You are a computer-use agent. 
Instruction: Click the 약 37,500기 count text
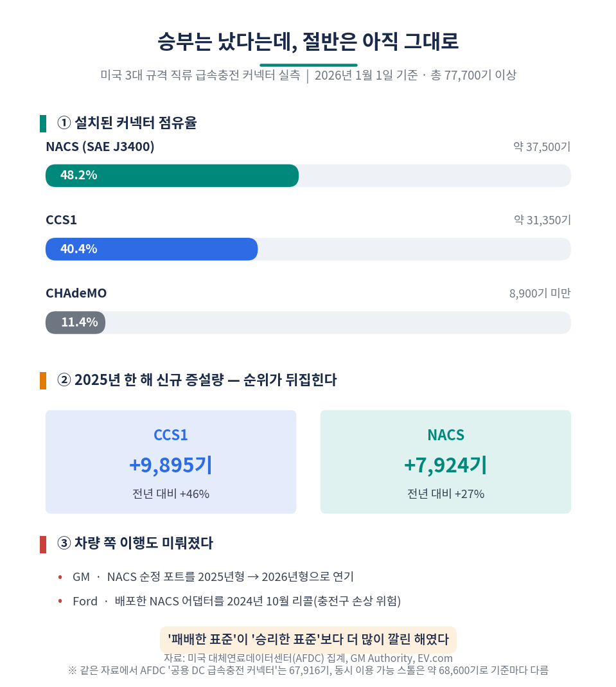(x=542, y=147)
